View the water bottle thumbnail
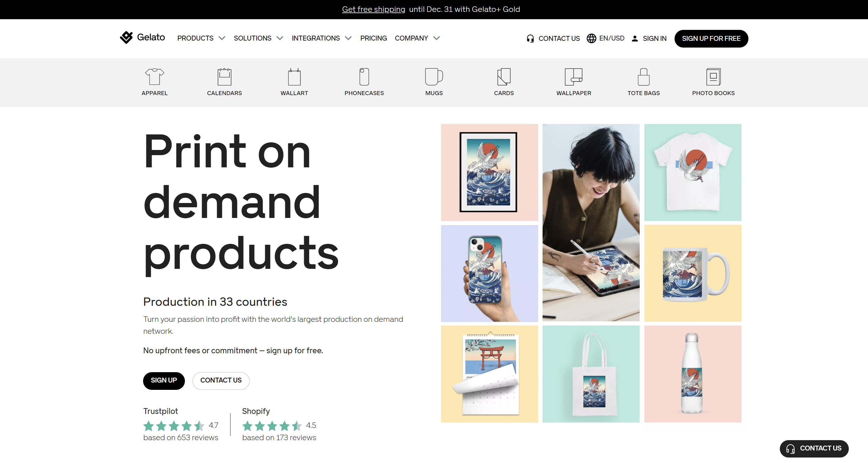 coord(693,374)
